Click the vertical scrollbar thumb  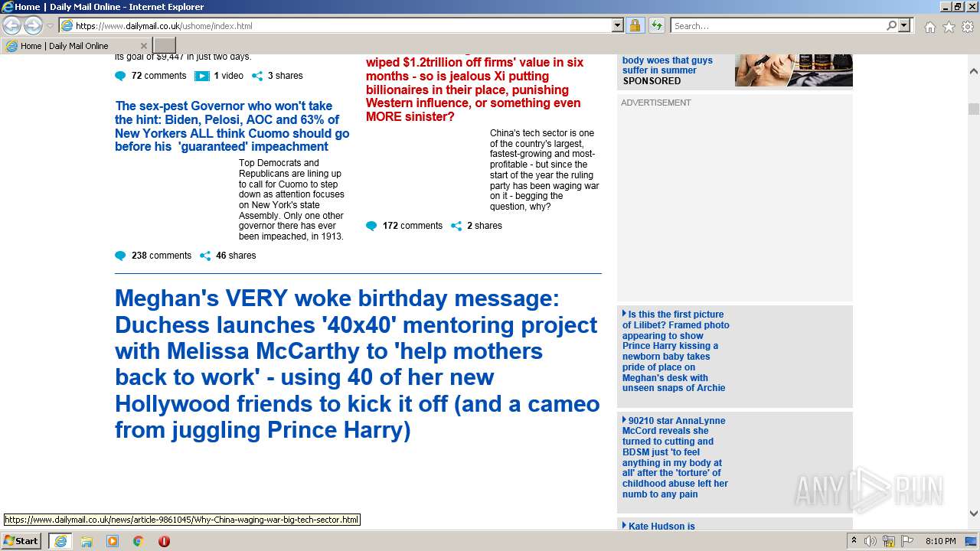tap(974, 109)
